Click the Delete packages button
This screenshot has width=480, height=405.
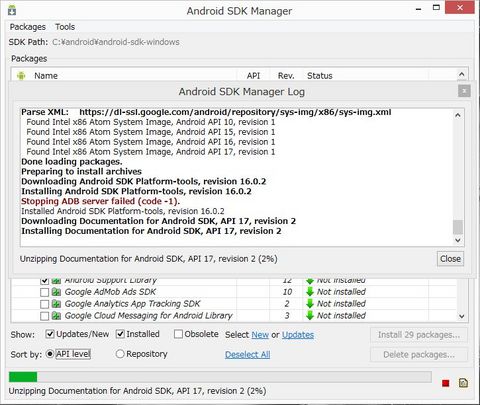[419, 354]
